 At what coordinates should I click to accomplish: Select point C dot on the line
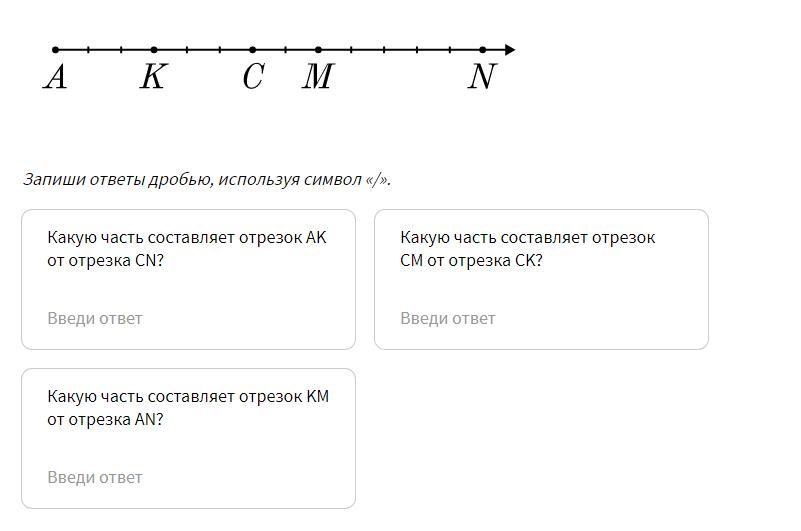pyautogui.click(x=252, y=49)
